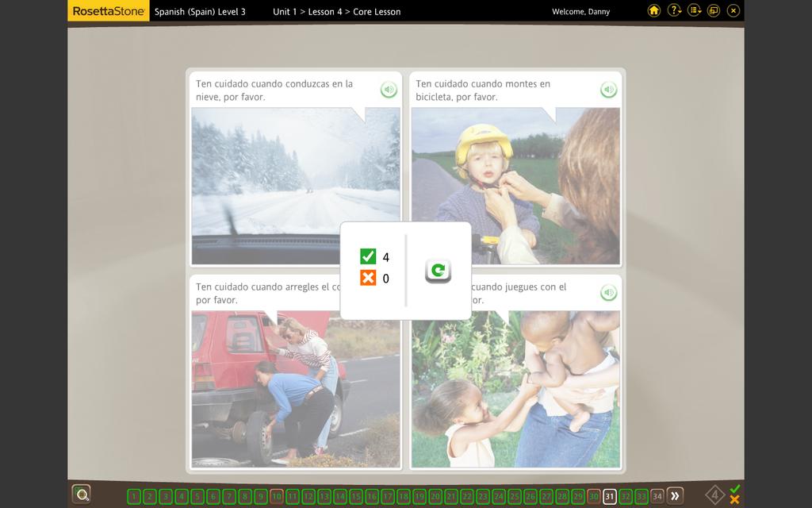This screenshot has width=812, height=508.
Task: Expand the preferences list dropdown
Action: [x=695, y=10]
